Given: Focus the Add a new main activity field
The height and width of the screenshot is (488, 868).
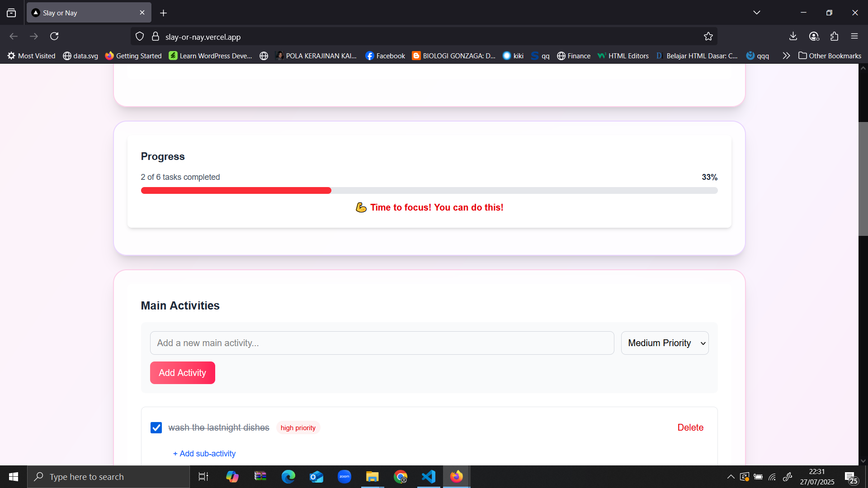Looking at the screenshot, I should (x=382, y=343).
